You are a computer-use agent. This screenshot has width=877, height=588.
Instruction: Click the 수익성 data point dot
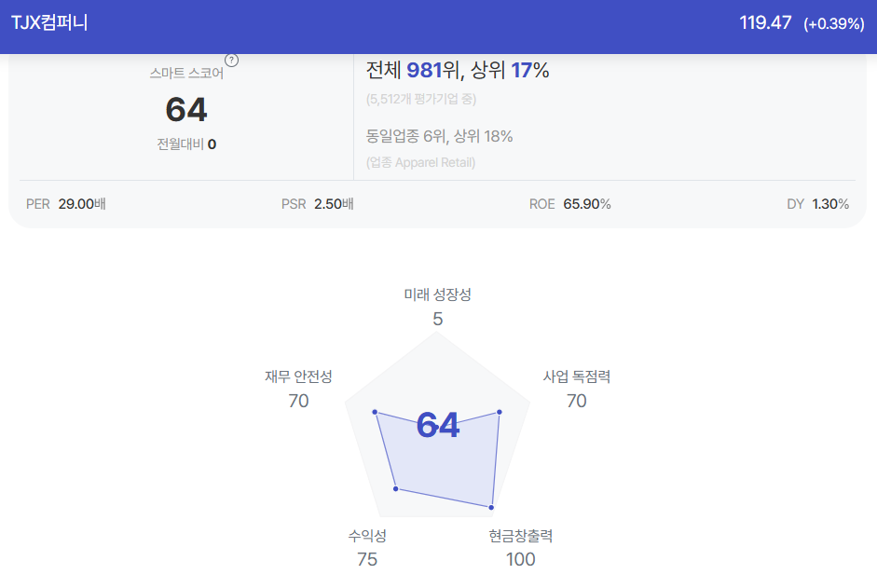click(x=396, y=489)
